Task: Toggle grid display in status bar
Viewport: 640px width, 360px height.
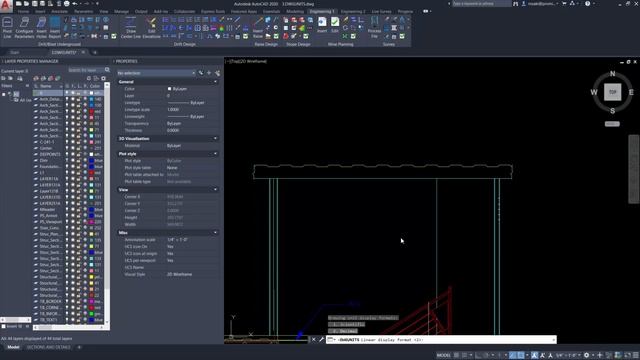Action: (x=456, y=356)
